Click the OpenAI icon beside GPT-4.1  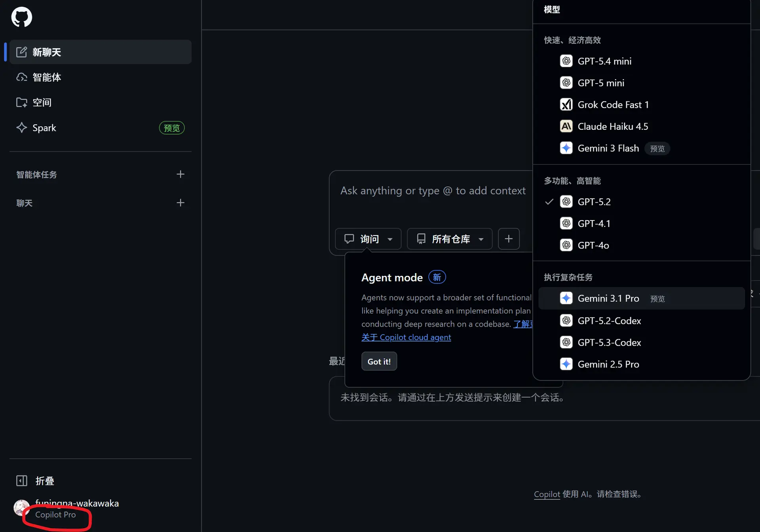[566, 223]
